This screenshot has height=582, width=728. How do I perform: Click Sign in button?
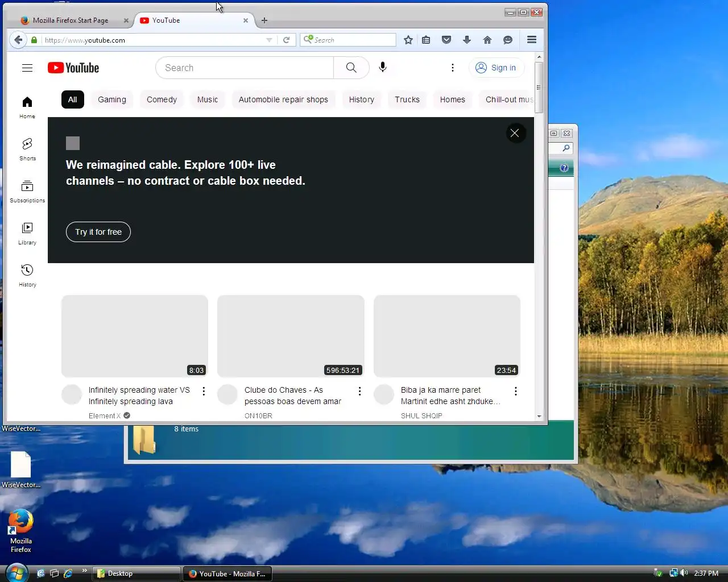pyautogui.click(x=496, y=68)
